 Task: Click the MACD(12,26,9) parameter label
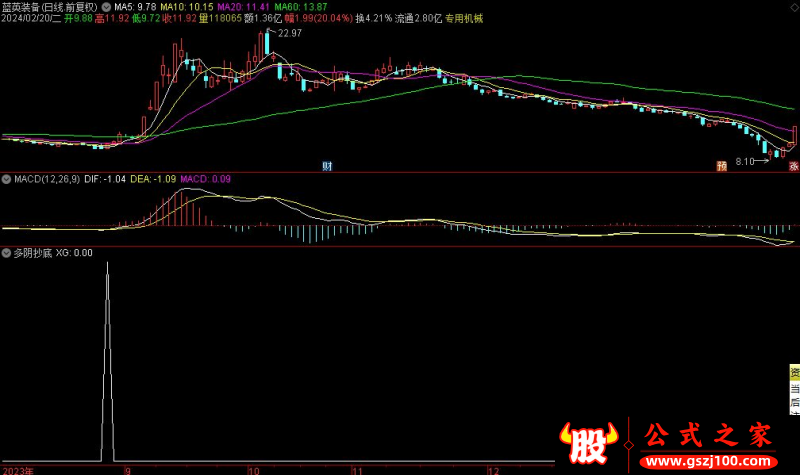[46, 179]
